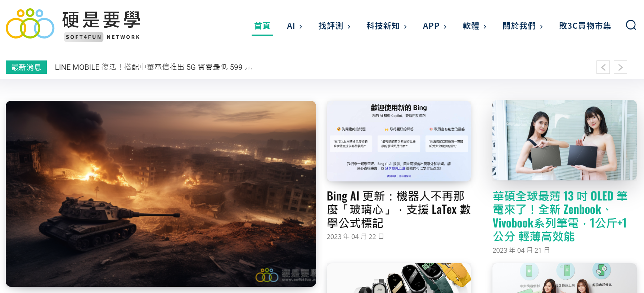This screenshot has width=644, height=293.
Task: Expand the 關於我們 submenu chevron
Action: [541, 27]
